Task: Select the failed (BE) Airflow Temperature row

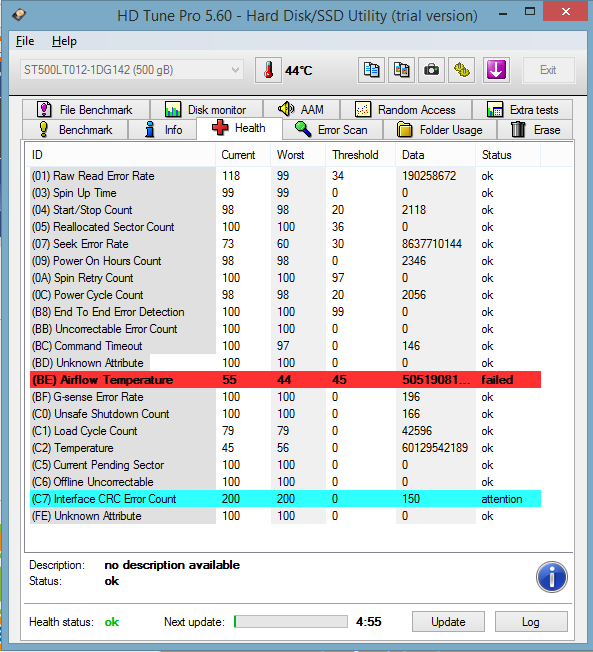Action: click(x=285, y=380)
